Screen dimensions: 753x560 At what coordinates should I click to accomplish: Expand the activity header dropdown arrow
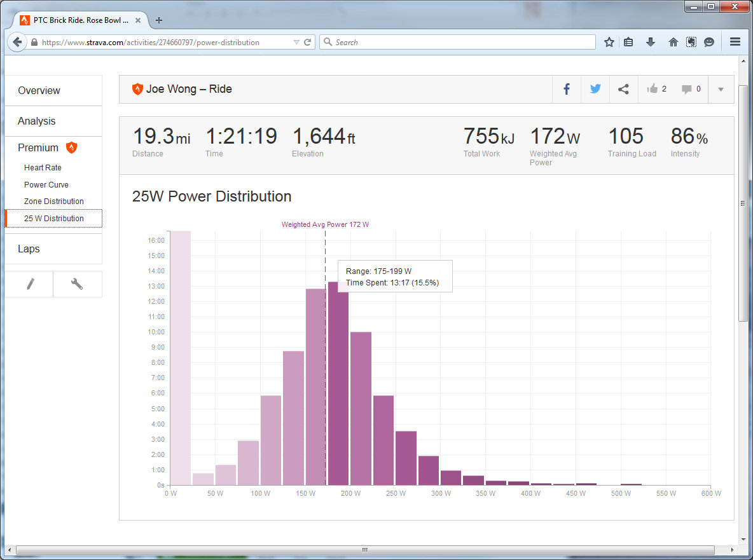tap(721, 89)
